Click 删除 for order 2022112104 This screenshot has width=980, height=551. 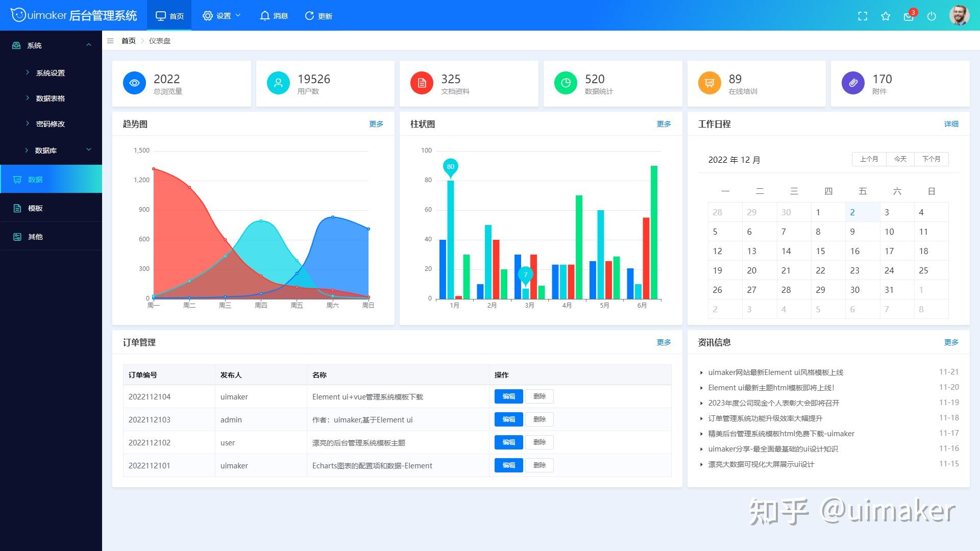click(x=540, y=396)
